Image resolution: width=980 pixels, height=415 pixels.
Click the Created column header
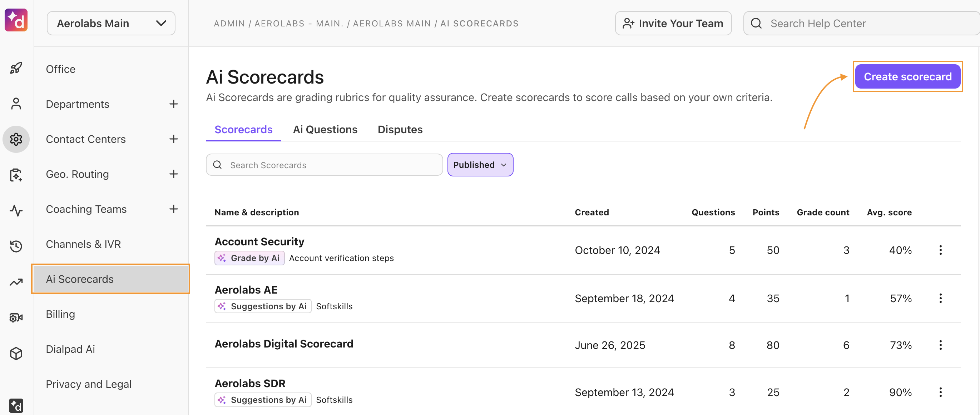(x=592, y=212)
